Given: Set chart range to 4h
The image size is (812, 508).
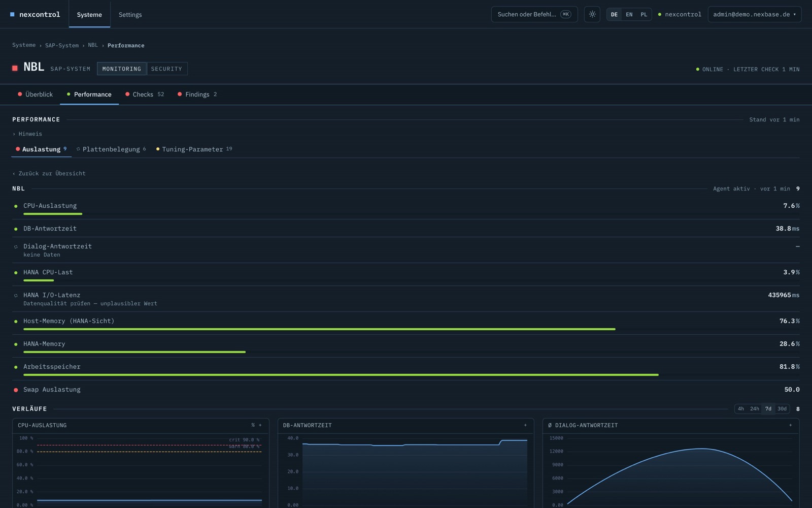Looking at the screenshot, I should pos(741,409).
